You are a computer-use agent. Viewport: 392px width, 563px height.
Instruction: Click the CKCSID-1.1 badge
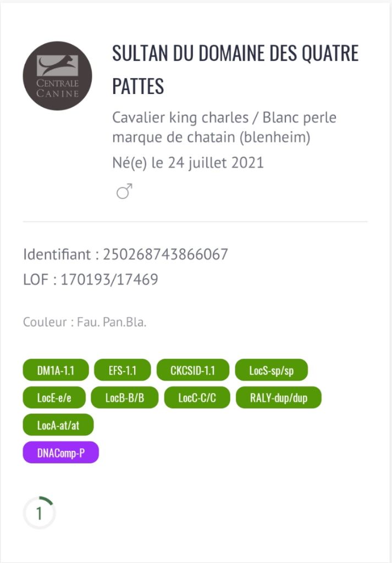[x=193, y=370]
